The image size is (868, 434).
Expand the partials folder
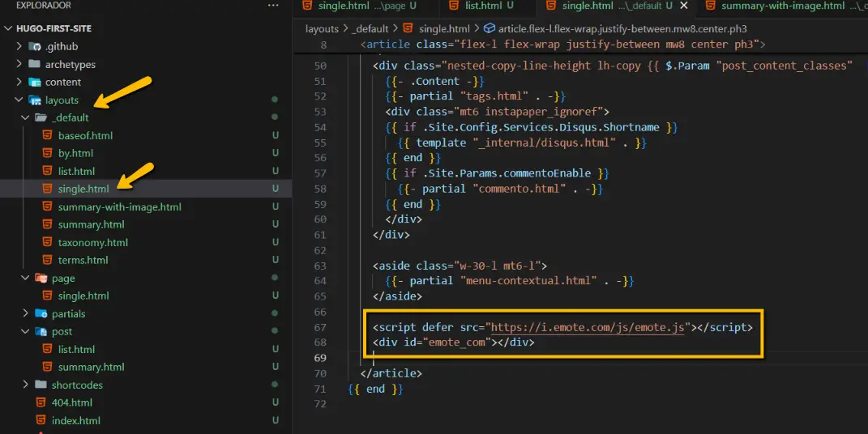coord(25,313)
